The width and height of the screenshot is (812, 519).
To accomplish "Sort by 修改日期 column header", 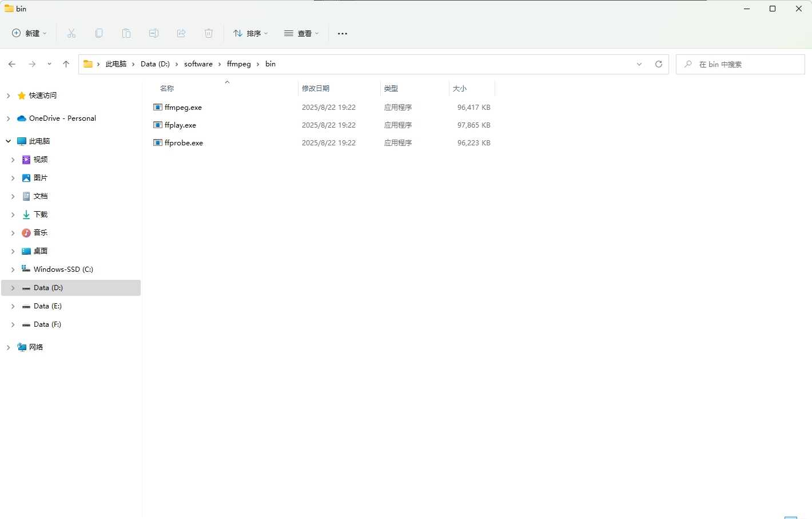I will [316, 88].
